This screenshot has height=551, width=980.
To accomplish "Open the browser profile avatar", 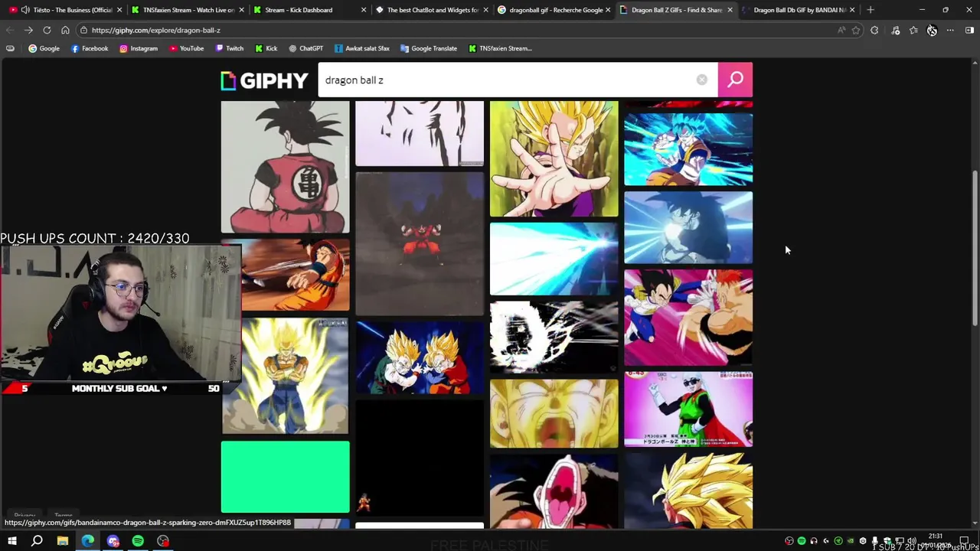I will (932, 30).
